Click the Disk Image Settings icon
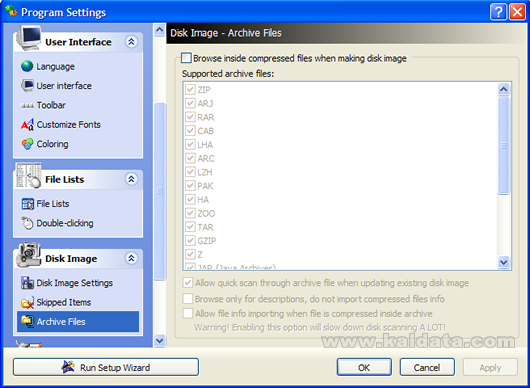Image resolution: width=530 pixels, height=388 pixels. tap(27, 283)
